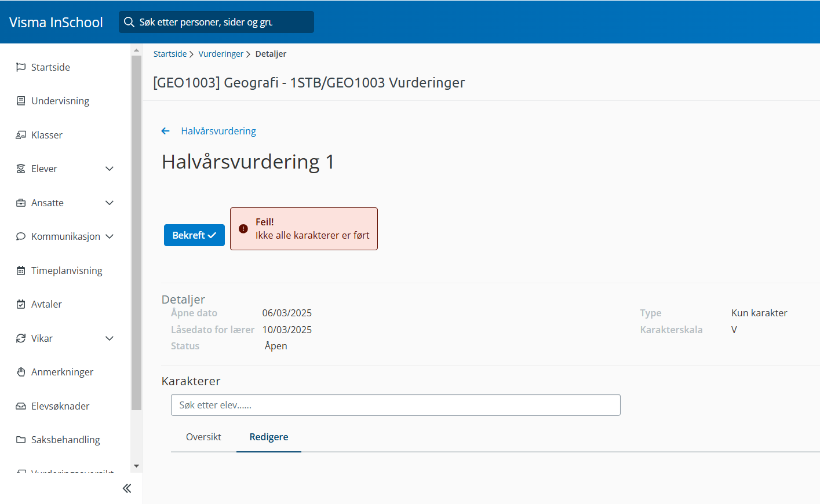
Task: Open Timeplanvisning in the sidebar
Action: (x=67, y=271)
